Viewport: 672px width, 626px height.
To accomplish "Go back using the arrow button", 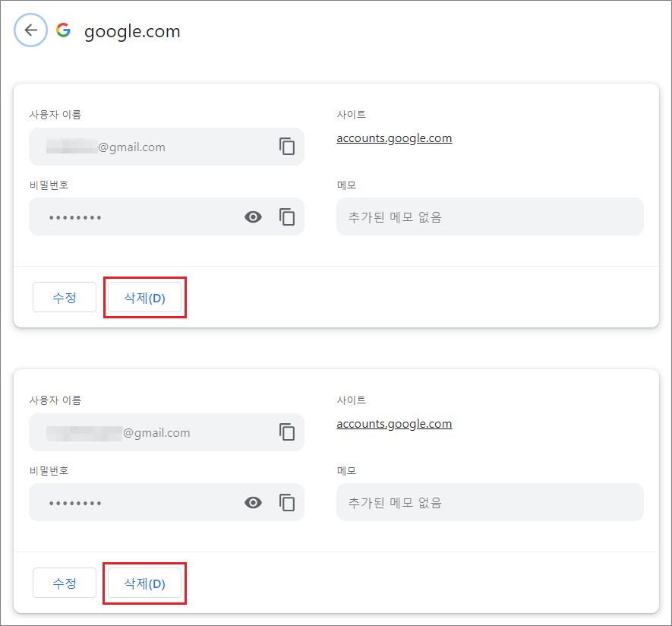I will click(x=30, y=30).
